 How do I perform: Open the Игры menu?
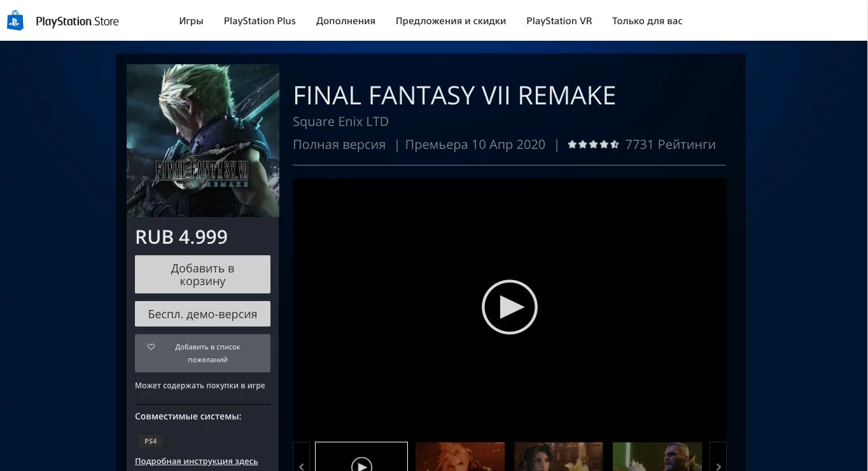pos(191,21)
